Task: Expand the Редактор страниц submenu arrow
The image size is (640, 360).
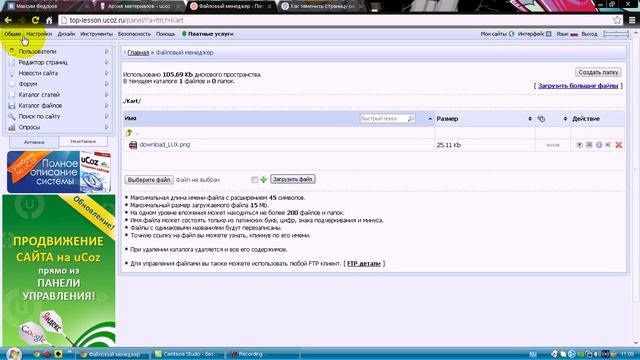Action: pos(107,62)
